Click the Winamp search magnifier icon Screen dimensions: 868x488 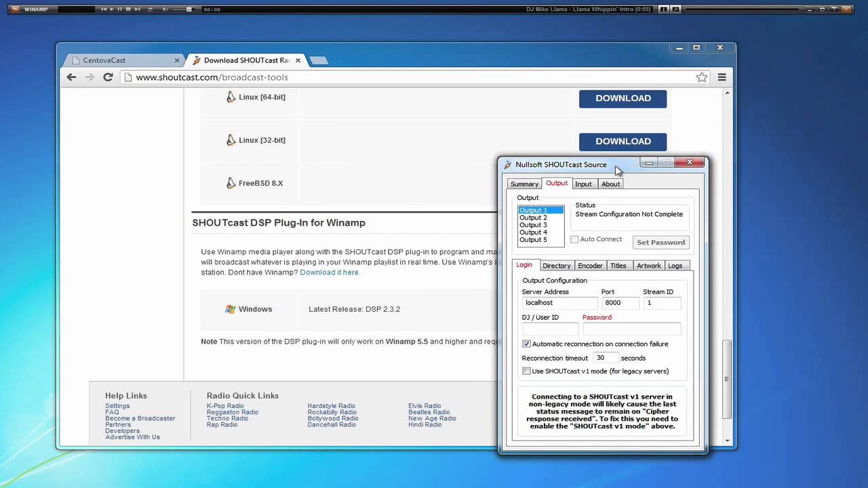tap(675, 9)
